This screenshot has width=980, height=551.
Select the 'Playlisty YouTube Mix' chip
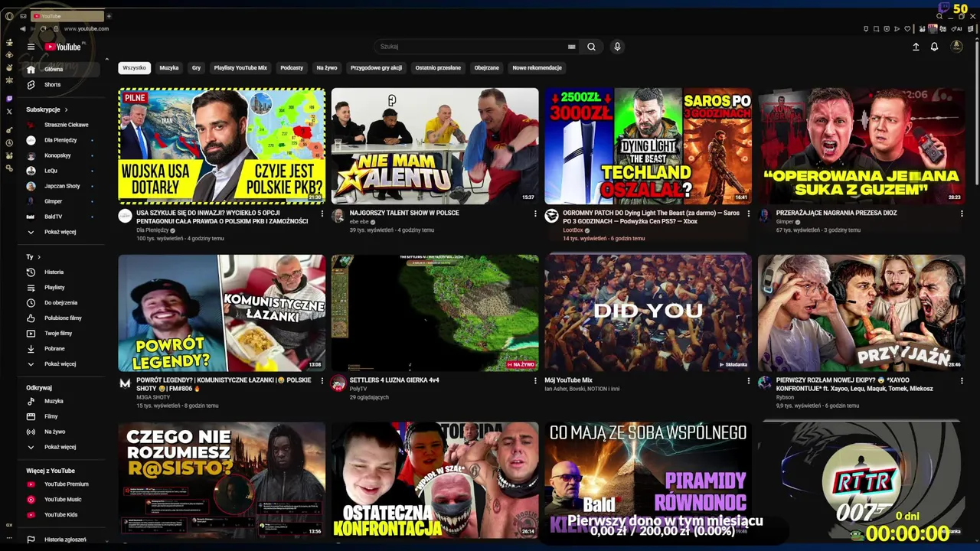[x=240, y=68]
